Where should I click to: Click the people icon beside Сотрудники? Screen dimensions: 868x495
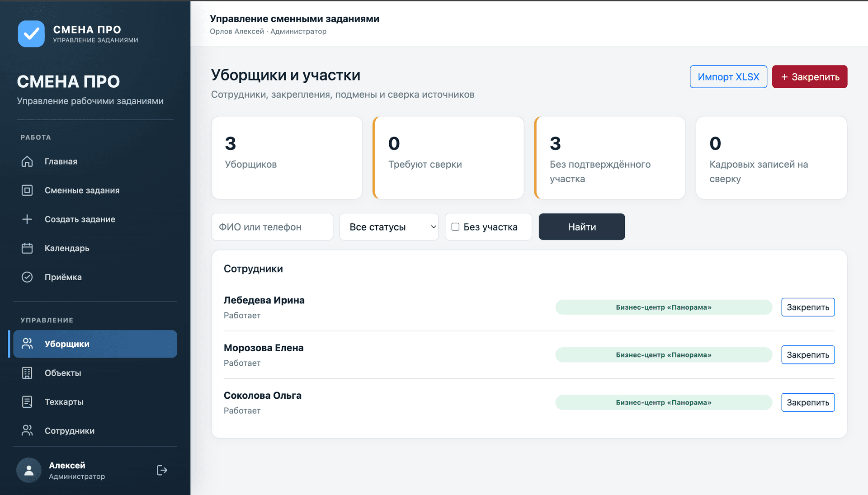(27, 431)
